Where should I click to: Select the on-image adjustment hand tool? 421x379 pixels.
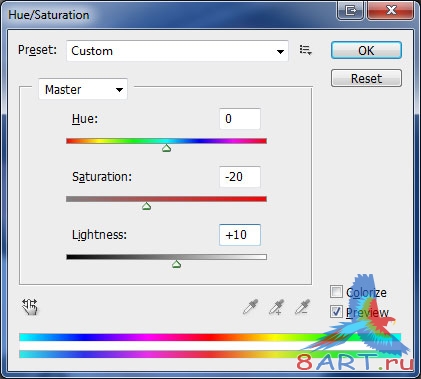(x=30, y=307)
